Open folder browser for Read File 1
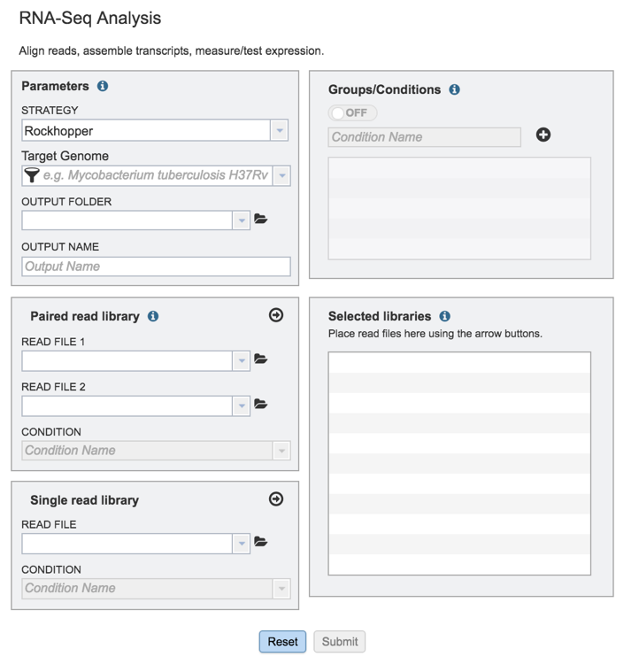639x672 pixels. 261,359
